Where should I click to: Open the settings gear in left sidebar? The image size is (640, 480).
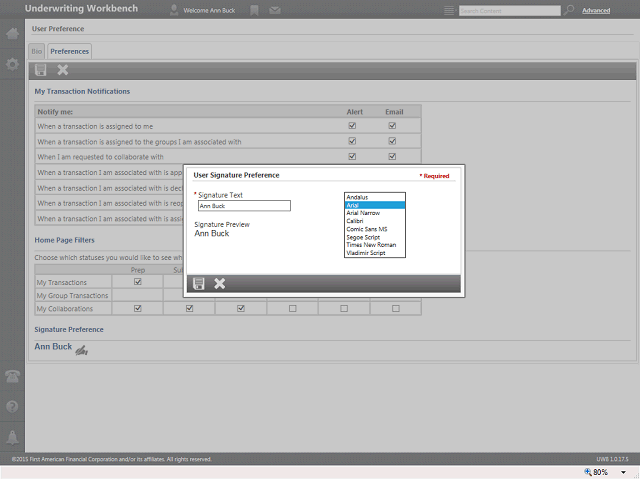[12, 64]
